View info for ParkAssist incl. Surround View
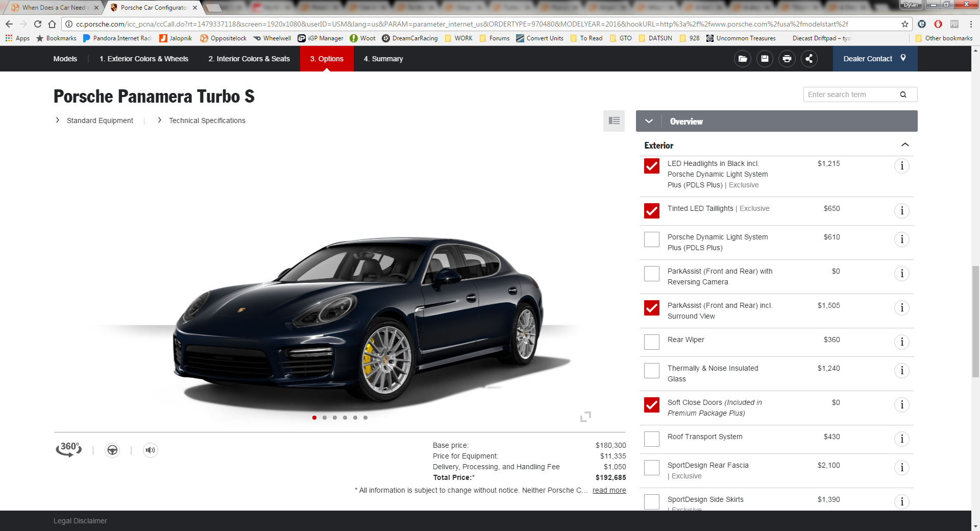 (x=902, y=308)
